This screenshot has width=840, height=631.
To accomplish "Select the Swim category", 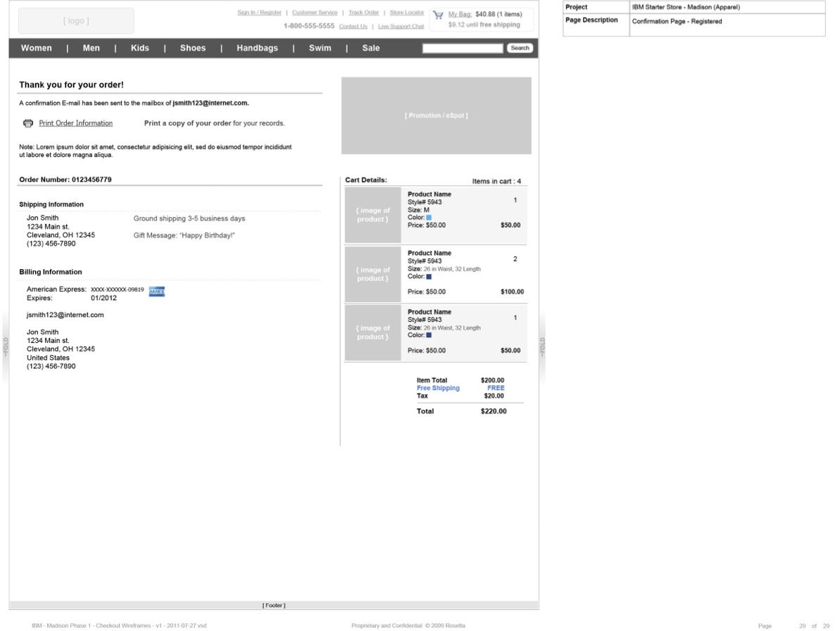I will 320,48.
